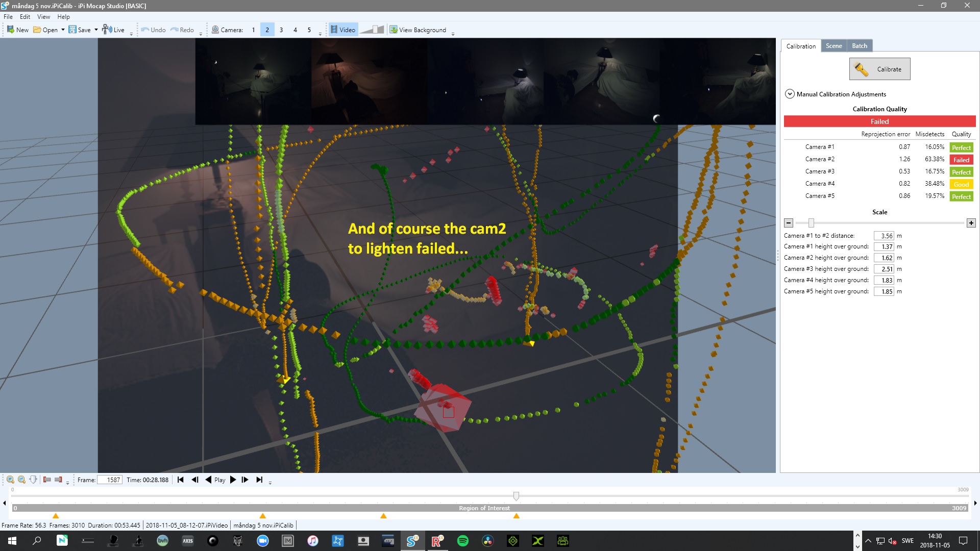Open Spotify from the taskbar
This screenshot has width=980, height=551.
coord(462,541)
